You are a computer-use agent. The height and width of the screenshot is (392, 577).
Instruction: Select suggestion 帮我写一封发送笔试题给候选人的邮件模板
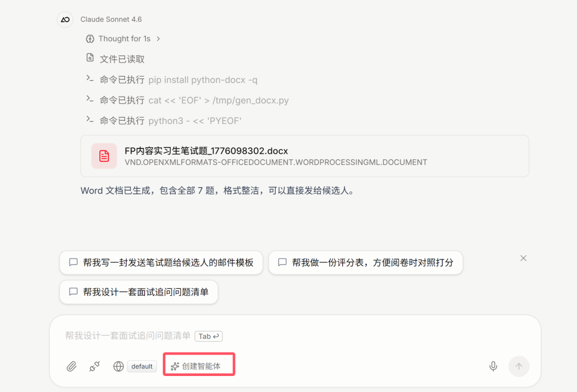(x=161, y=263)
